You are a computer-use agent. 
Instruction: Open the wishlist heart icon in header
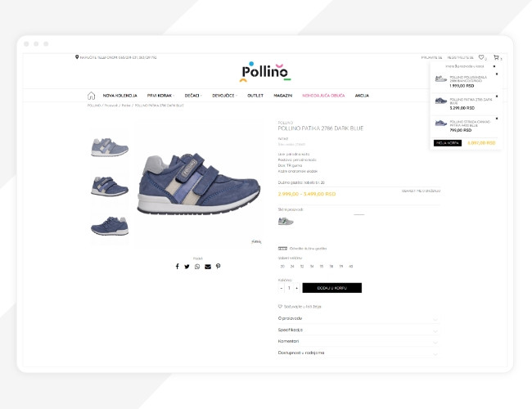click(481, 57)
